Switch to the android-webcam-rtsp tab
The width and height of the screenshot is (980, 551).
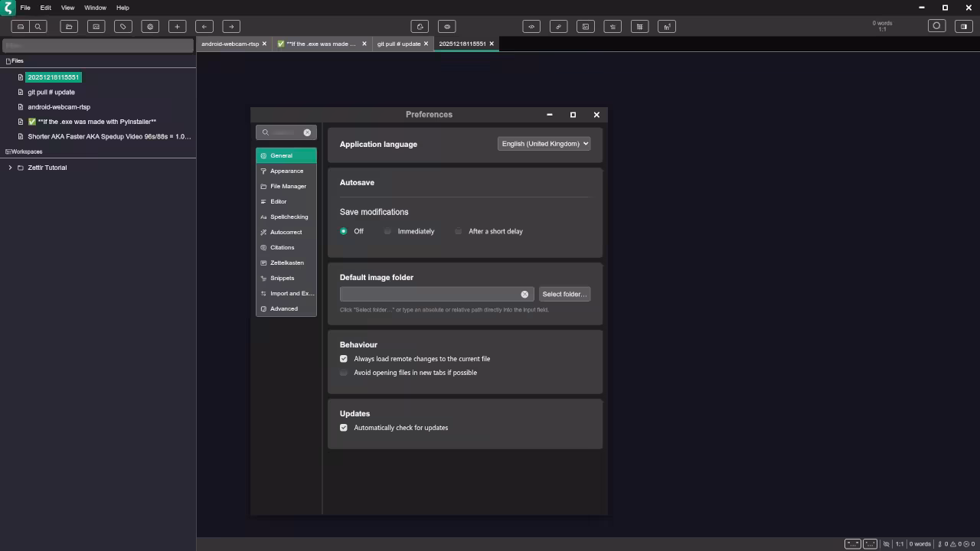(230, 44)
